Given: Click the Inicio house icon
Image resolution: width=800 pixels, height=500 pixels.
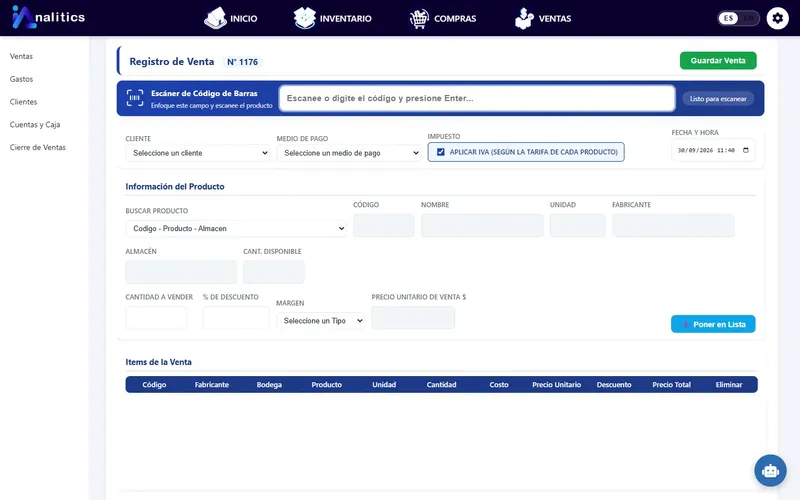Looking at the screenshot, I should pos(215,18).
